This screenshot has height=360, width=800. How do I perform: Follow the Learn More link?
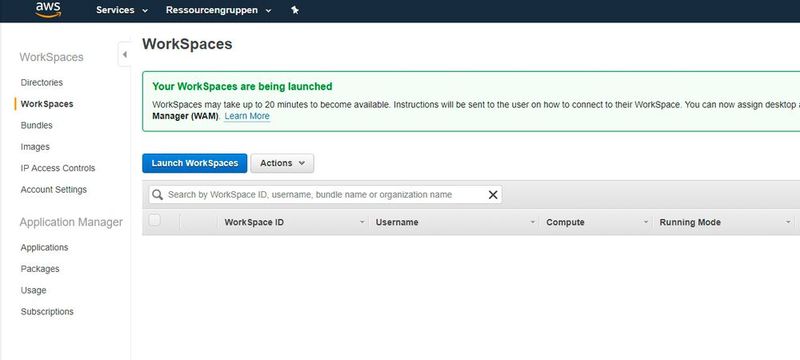247,116
